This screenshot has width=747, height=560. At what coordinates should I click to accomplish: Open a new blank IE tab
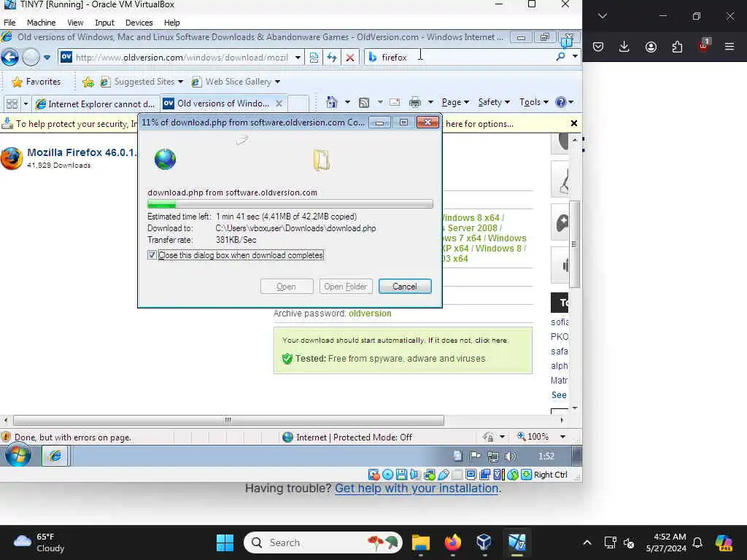click(298, 104)
